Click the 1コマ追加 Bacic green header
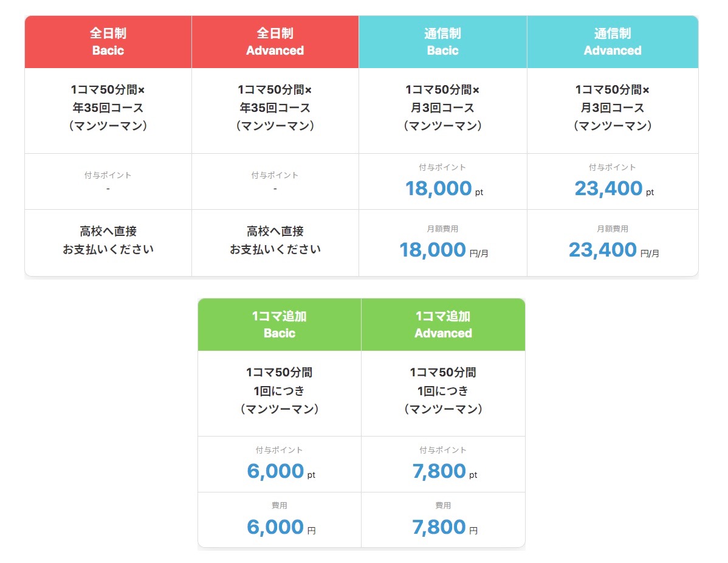Image resolution: width=728 pixels, height=563 pixels. (280, 325)
